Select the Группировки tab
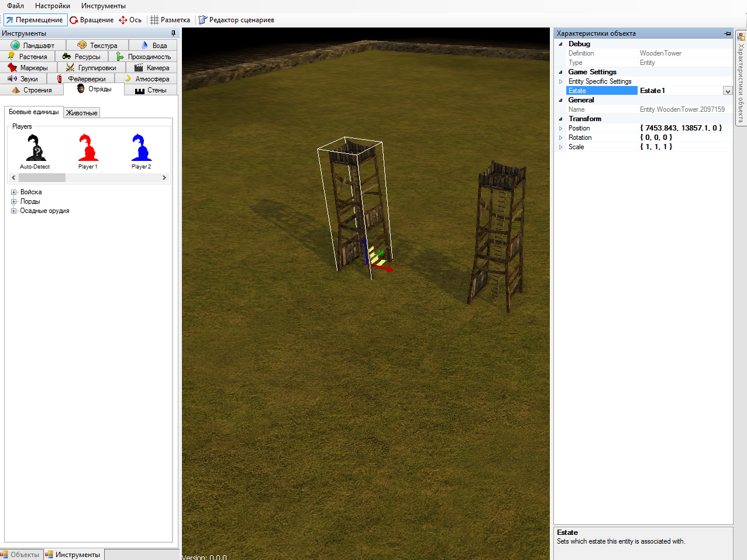 coord(91,67)
